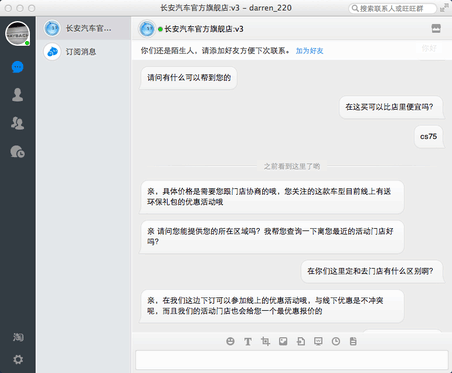Select the 订阅消息 conversation
Viewport: 452px width, 373px height.
(x=84, y=52)
